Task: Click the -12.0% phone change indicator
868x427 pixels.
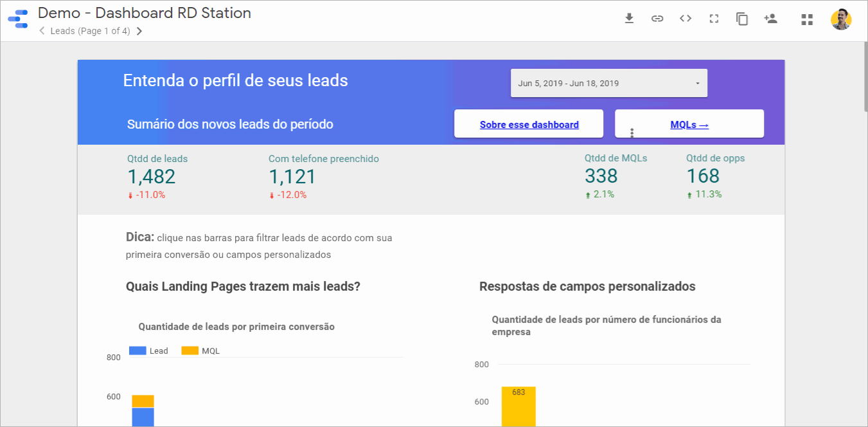Action: pyautogui.click(x=288, y=195)
